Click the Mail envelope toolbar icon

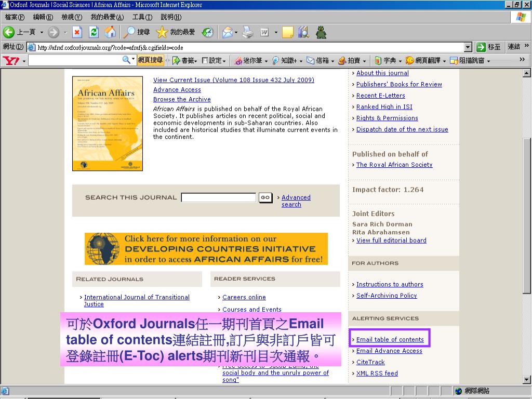(227, 32)
